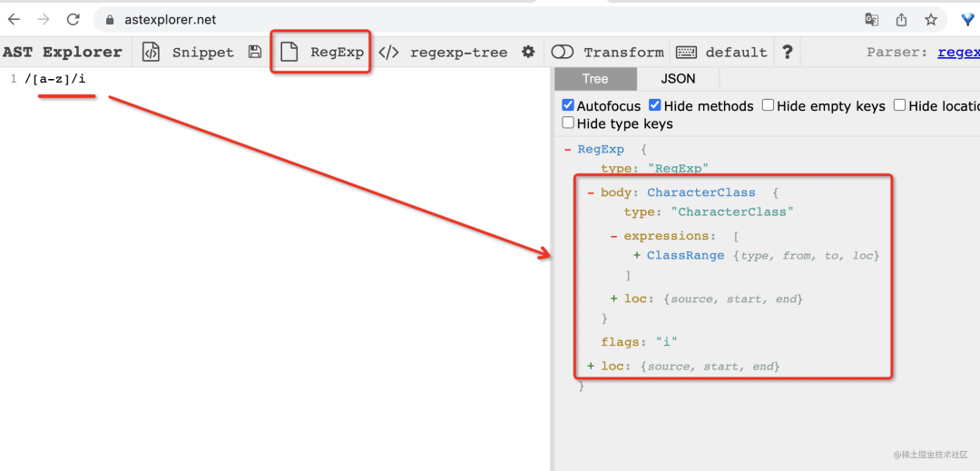Click the body key label
980x471 pixels.
pos(616,192)
